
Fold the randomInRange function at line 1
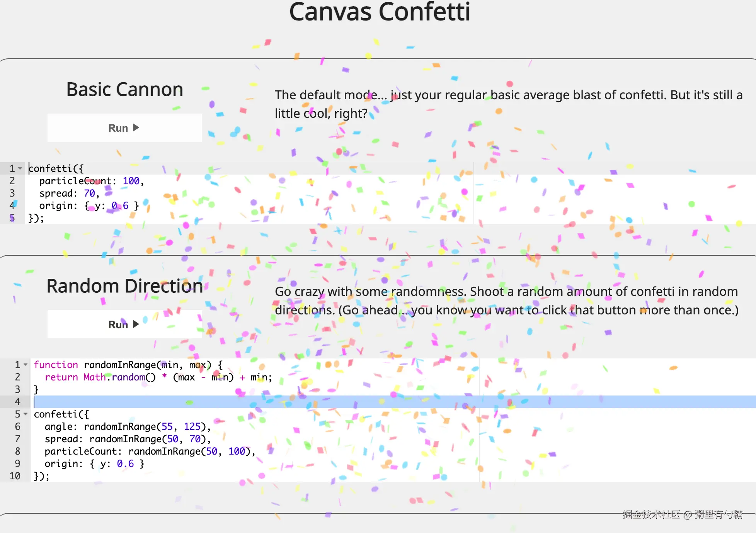26,365
